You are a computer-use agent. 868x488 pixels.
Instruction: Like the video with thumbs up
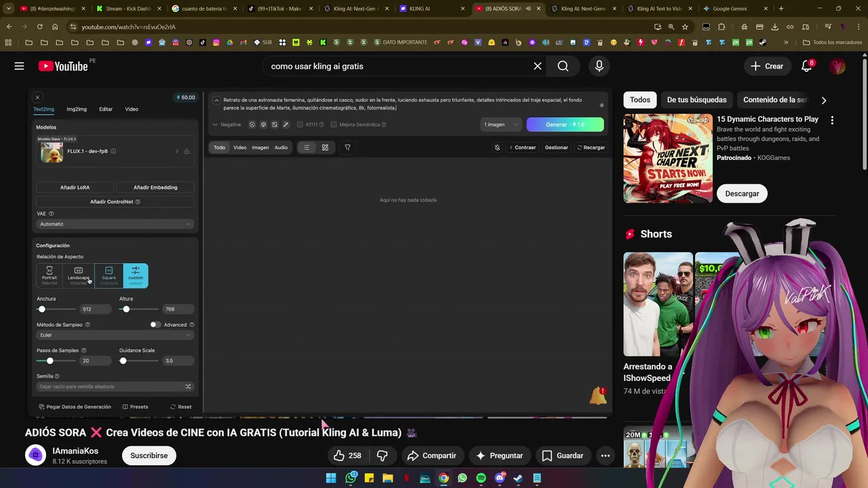[x=347, y=455]
